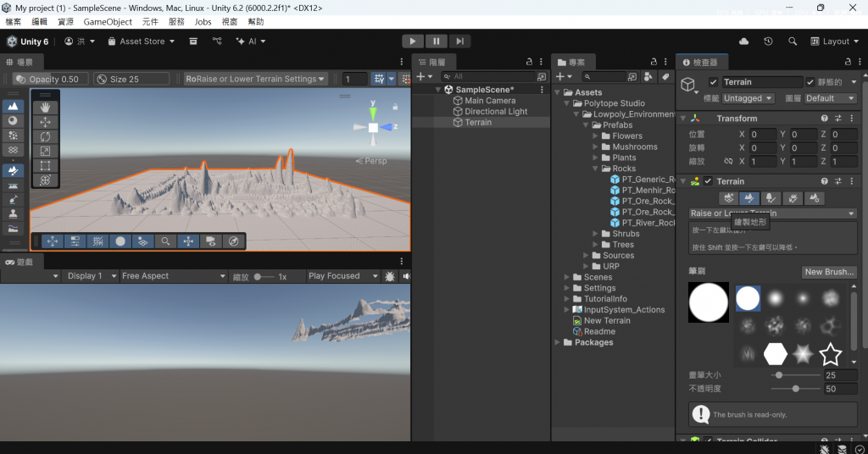Viewport: 868px width, 454px height.
Task: Collapse the Transform component foldout
Action: click(683, 119)
